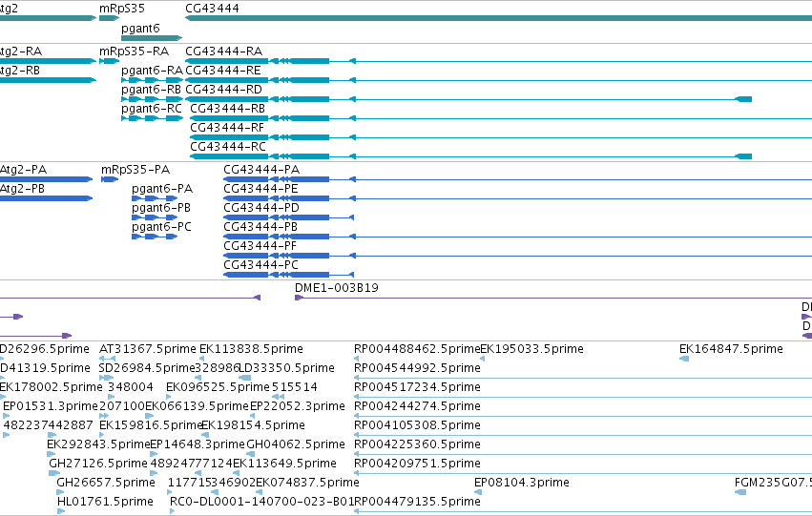Click the mRpS35-PA protein glyph

click(110, 179)
